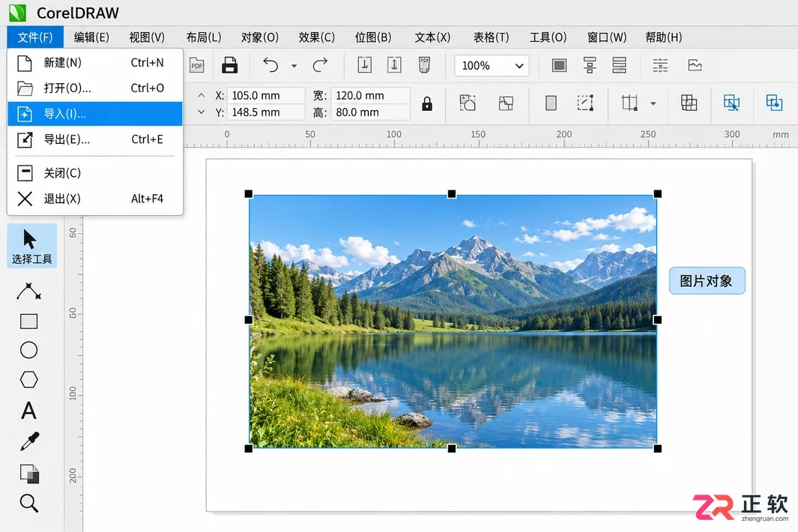Expand the crop tool dropdown arrow
This screenshot has width=798, height=532.
point(653,103)
